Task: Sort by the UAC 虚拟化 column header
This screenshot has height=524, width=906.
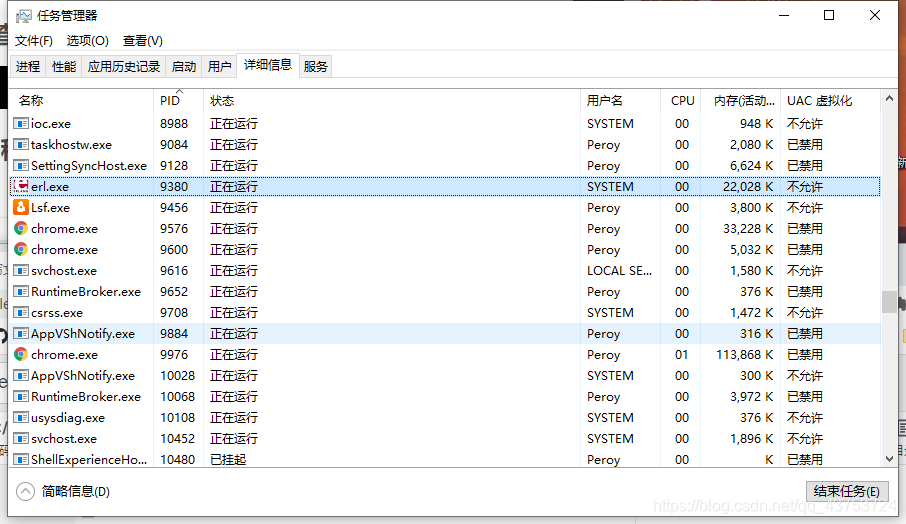Action: (830, 101)
